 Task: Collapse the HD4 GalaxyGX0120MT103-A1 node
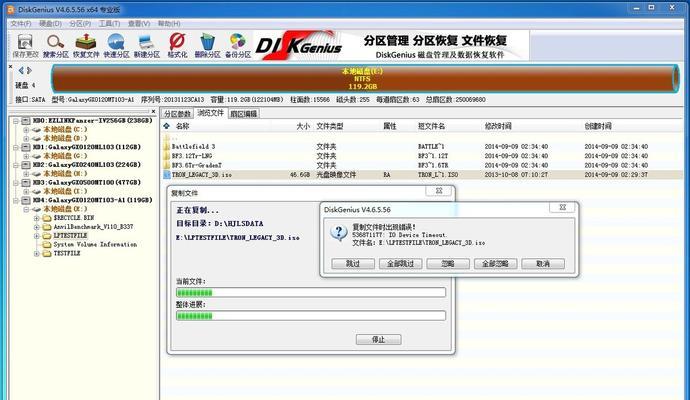[x=16, y=200]
